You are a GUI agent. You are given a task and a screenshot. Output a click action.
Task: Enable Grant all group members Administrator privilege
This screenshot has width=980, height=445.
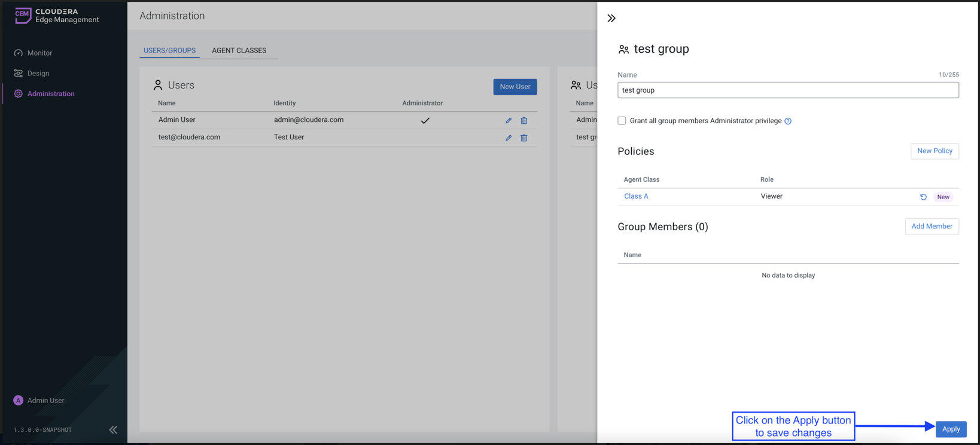click(x=622, y=121)
